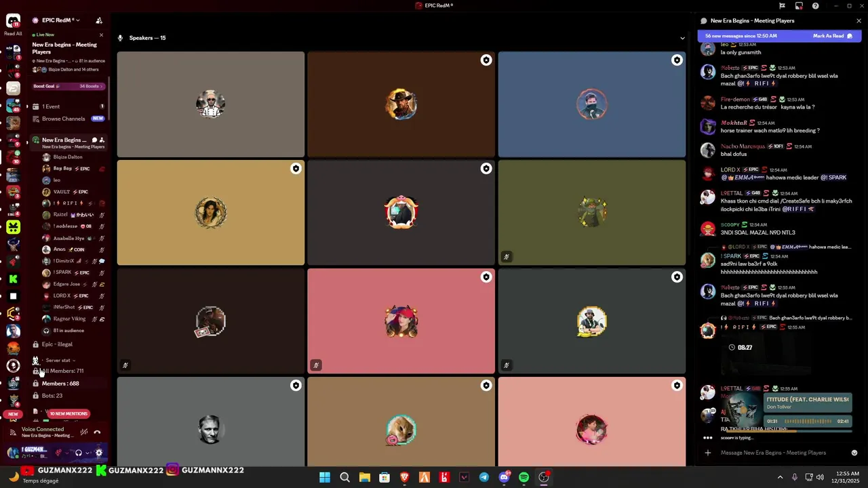Click Mark As Read on new messages bar
Screen dimensions: 868x488
click(832, 36)
